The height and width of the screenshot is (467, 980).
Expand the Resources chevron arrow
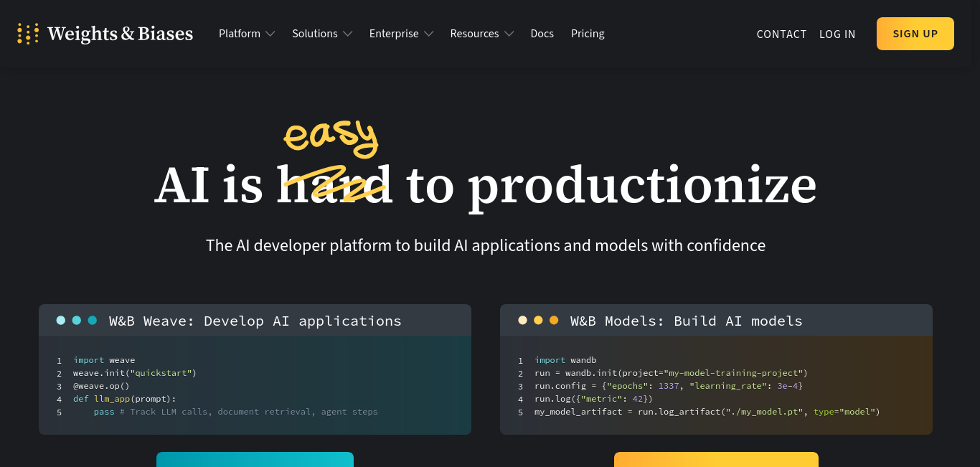509,34
